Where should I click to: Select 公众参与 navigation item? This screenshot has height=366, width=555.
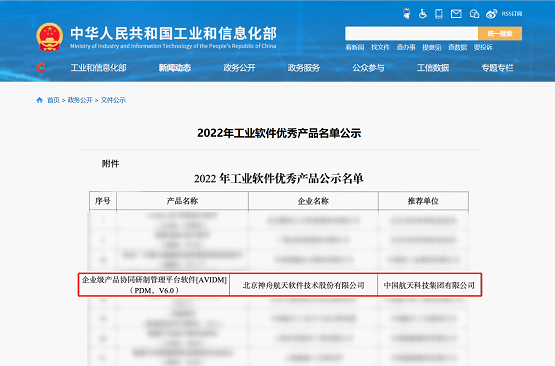(x=368, y=68)
